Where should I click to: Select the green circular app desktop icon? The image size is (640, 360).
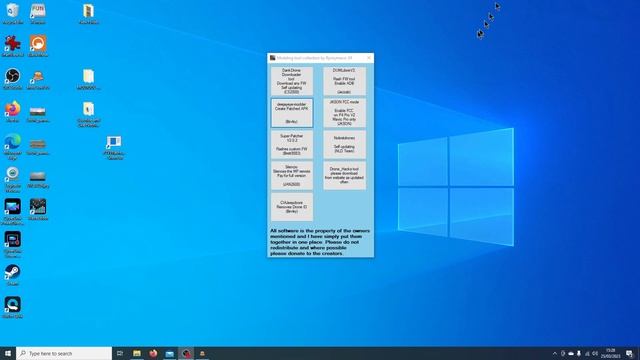pos(13,179)
